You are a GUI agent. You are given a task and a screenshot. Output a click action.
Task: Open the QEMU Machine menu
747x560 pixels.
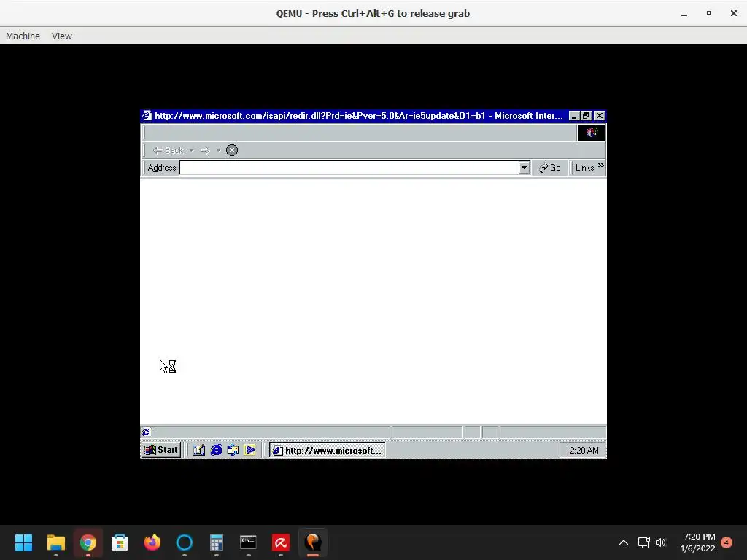click(23, 36)
